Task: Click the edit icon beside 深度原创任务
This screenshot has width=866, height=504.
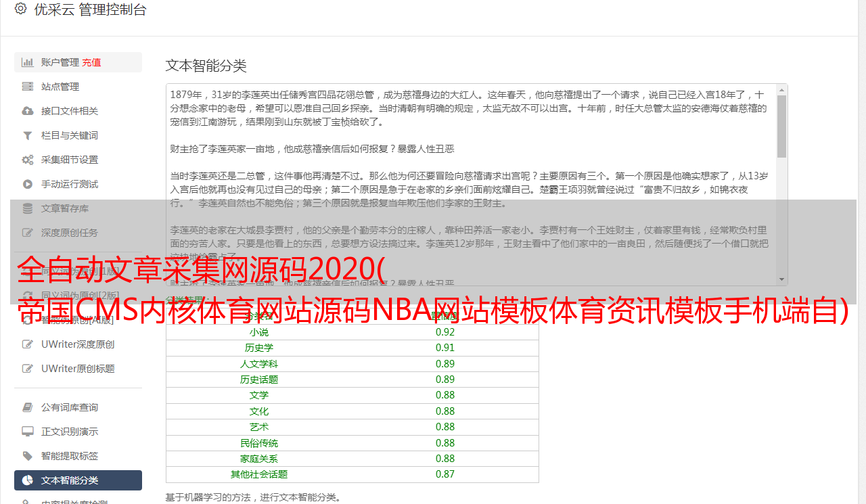Action: pos(28,233)
